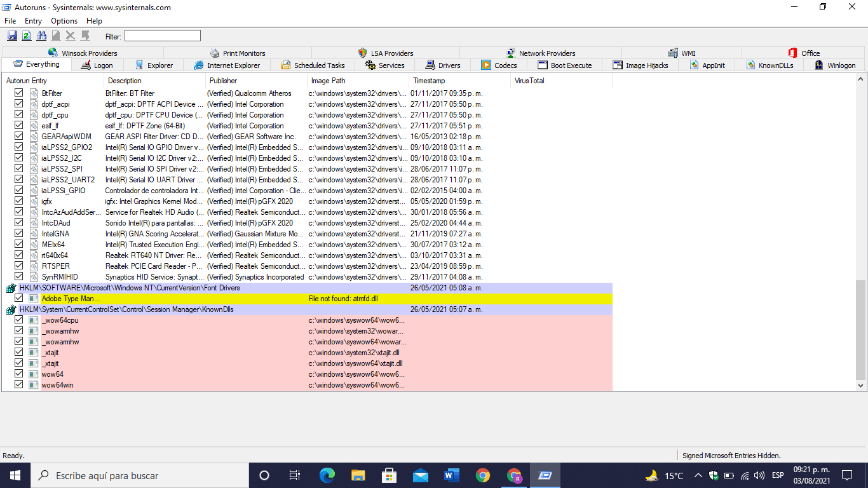Switch to the Drivers tab
The height and width of the screenshot is (488, 868).
443,65
